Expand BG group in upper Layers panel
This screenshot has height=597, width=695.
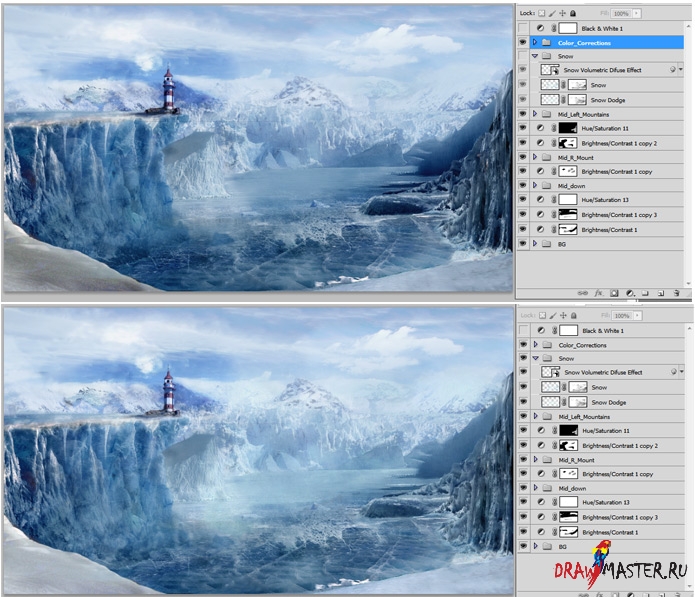pyautogui.click(x=535, y=244)
